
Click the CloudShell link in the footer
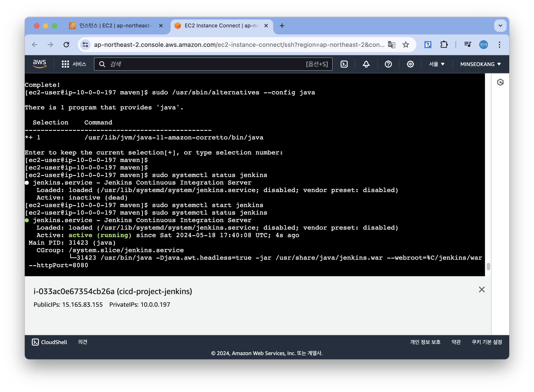point(50,342)
